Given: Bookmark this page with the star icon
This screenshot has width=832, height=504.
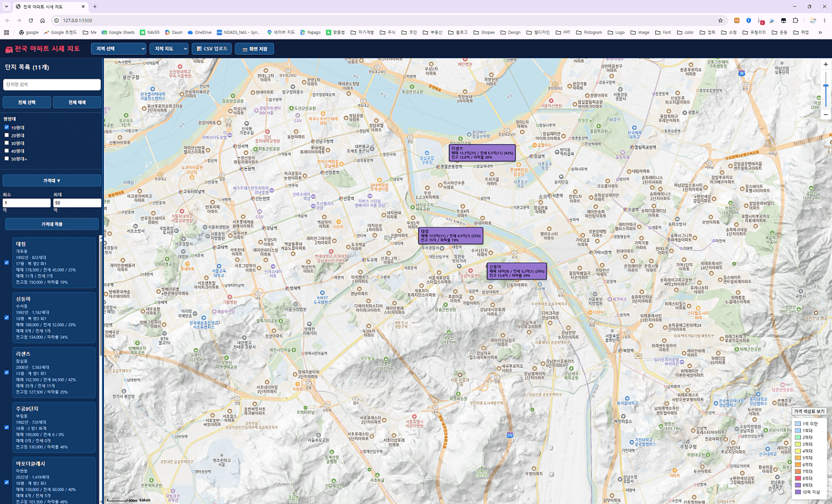Looking at the screenshot, I should (720, 20).
